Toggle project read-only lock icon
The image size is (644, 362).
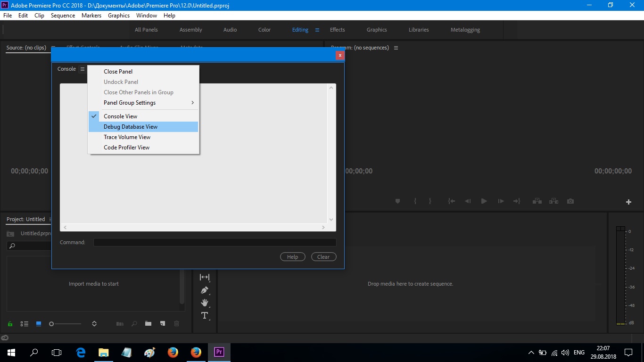click(x=10, y=324)
